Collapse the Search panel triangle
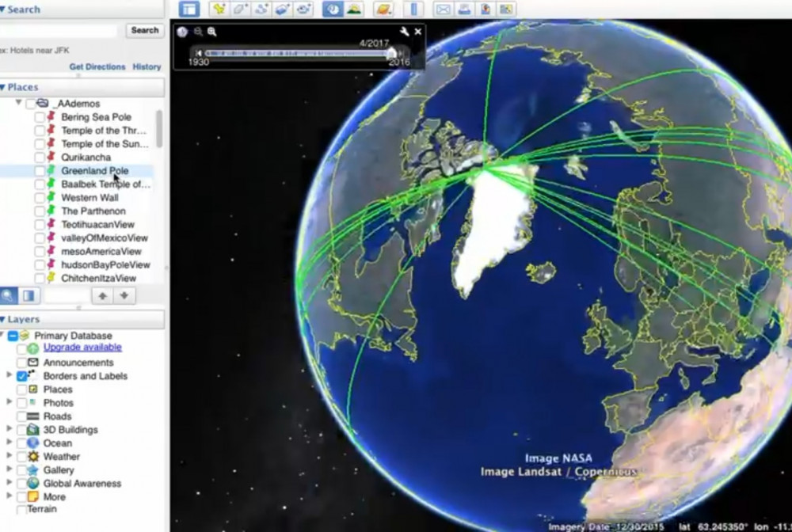The width and height of the screenshot is (792, 532). pos(2,9)
